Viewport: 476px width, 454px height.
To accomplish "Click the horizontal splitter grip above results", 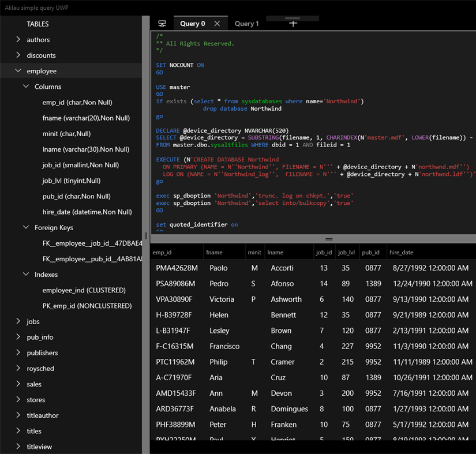I will pos(329,239).
